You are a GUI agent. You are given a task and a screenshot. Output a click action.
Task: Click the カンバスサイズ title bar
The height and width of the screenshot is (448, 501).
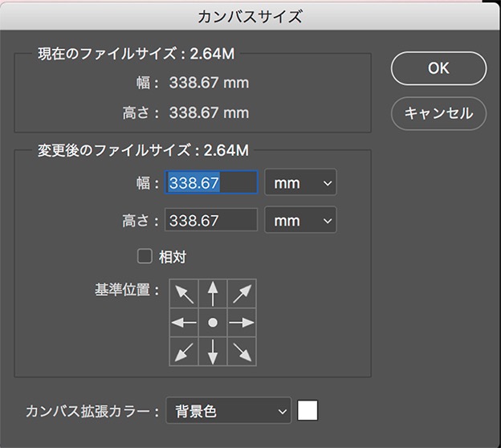(x=250, y=15)
